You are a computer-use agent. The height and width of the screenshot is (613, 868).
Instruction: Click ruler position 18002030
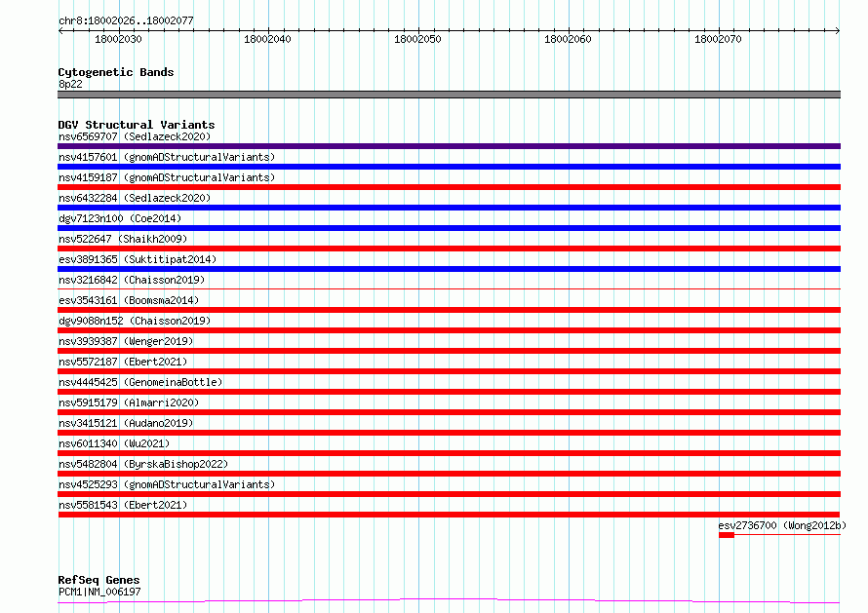point(118,39)
